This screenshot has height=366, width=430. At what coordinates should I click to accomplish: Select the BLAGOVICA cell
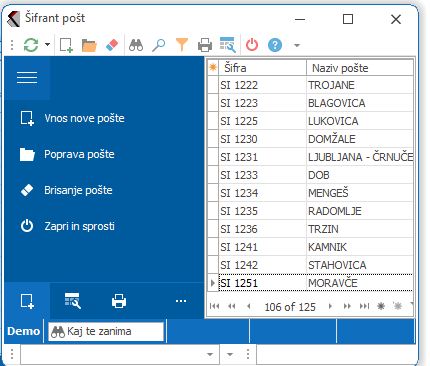coord(360,103)
